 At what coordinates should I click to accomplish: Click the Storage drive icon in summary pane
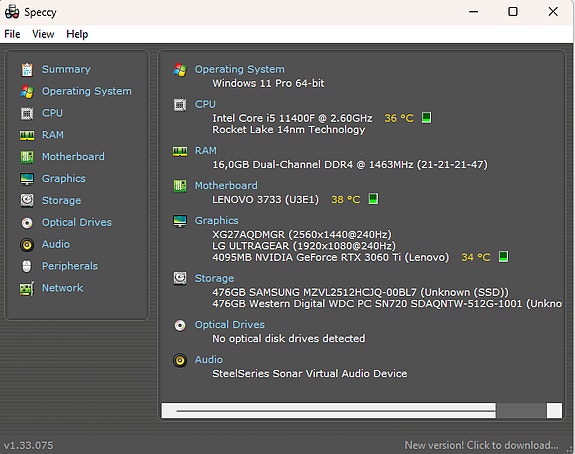tap(180, 279)
